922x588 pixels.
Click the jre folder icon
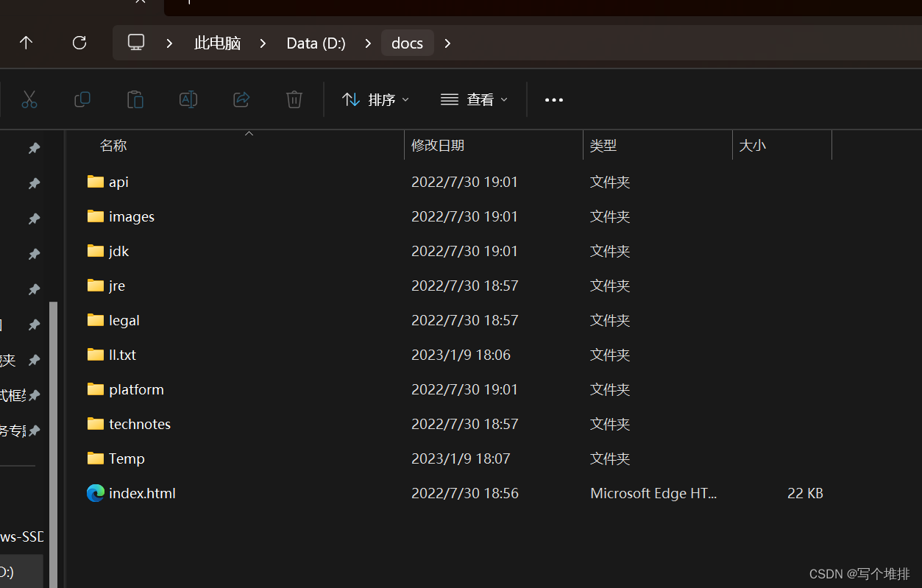point(96,285)
